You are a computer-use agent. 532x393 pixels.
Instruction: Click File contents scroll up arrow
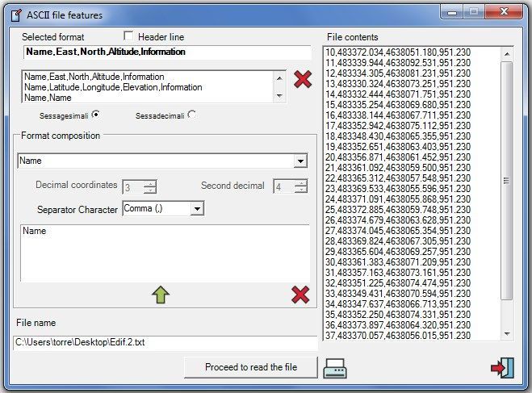click(x=507, y=54)
